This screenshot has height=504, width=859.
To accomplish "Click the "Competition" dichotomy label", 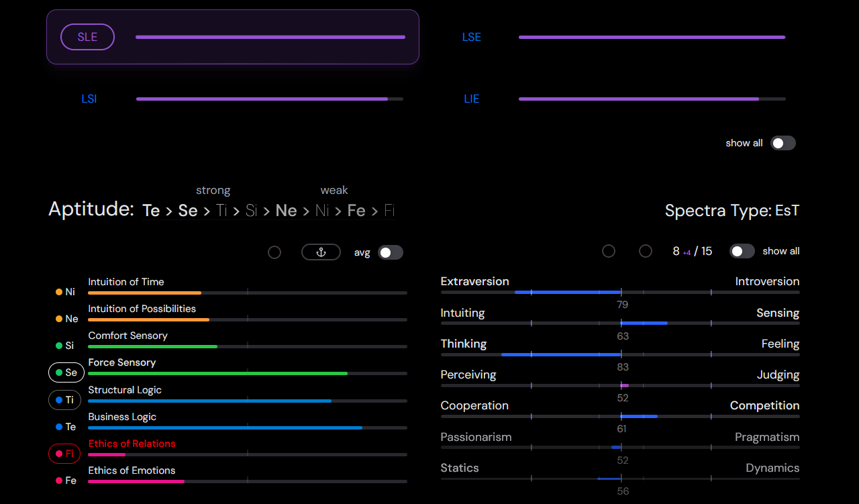I will (765, 405).
